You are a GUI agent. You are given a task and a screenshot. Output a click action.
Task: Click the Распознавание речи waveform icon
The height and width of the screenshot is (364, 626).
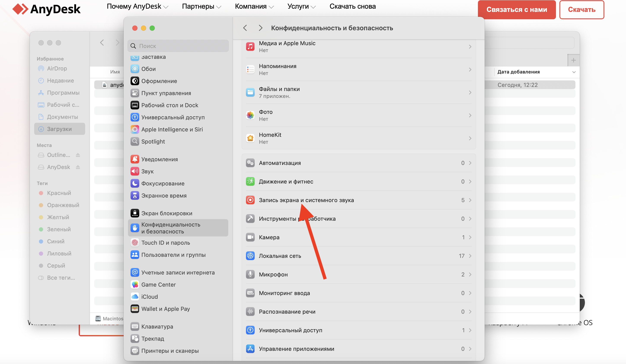250,312
